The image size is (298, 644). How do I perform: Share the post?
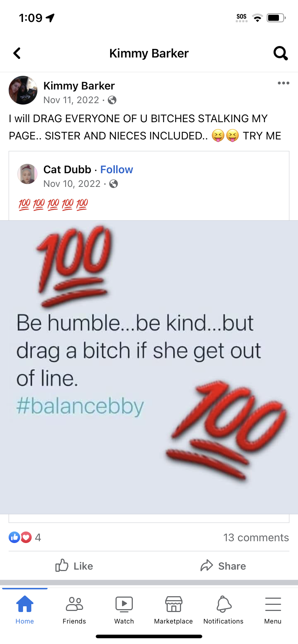click(223, 566)
